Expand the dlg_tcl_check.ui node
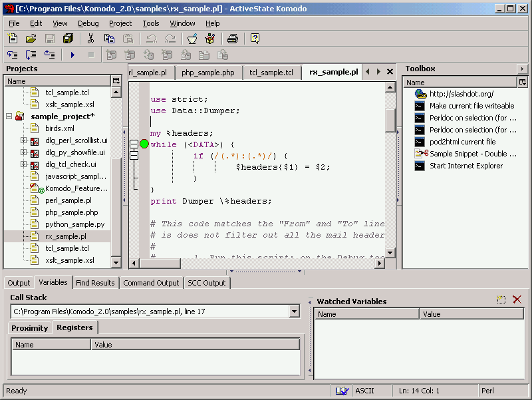The image size is (532, 400). click(23, 164)
